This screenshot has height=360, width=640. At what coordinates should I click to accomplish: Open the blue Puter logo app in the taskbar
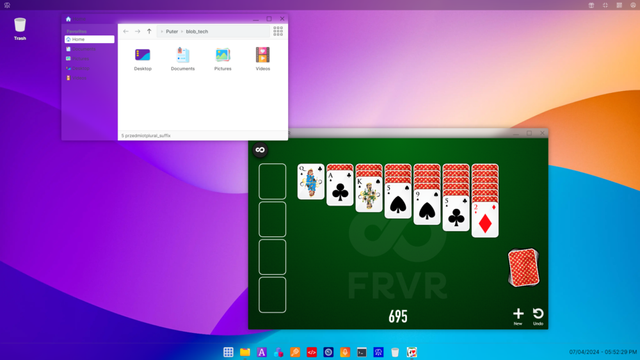[378, 352]
